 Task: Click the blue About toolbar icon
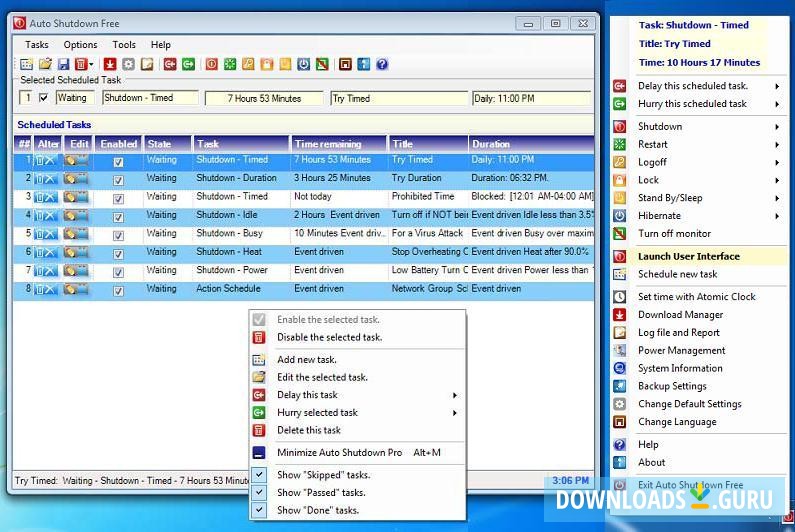point(364,64)
